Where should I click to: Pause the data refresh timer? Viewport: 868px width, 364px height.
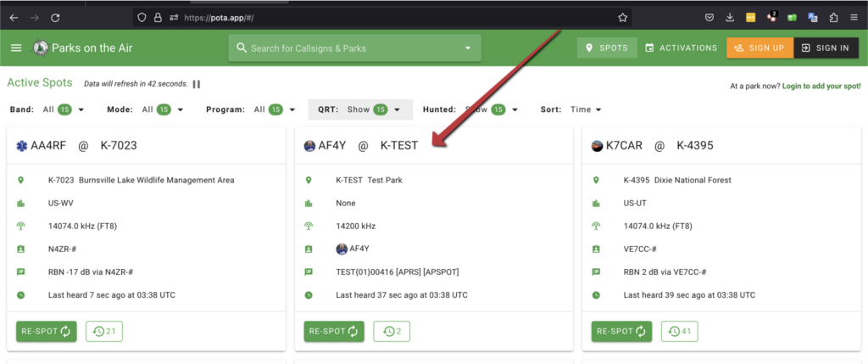click(x=197, y=84)
